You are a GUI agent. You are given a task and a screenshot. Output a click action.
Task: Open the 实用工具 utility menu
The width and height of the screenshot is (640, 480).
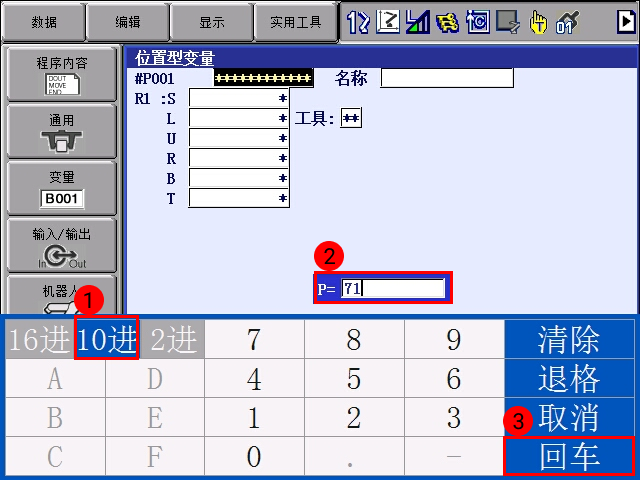click(296, 22)
